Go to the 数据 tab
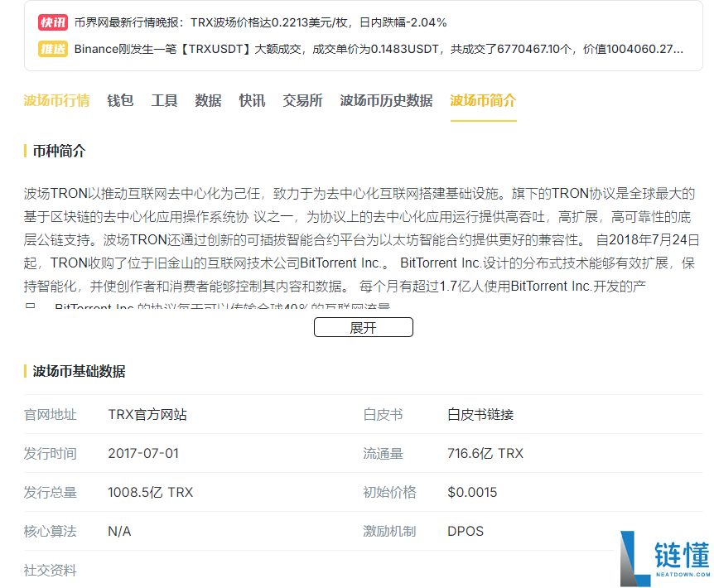The width and height of the screenshot is (714, 588). (x=208, y=100)
